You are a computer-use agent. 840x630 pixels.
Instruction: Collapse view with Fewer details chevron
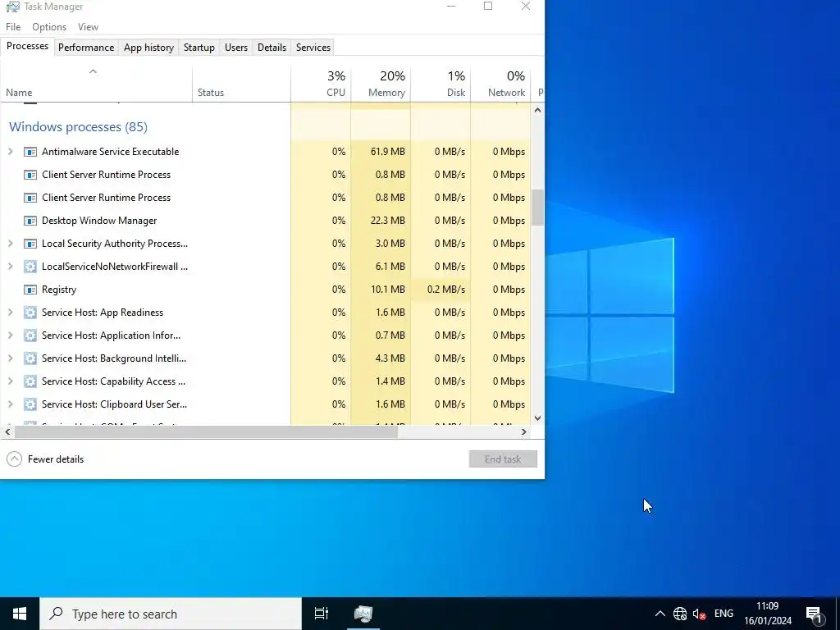point(15,459)
